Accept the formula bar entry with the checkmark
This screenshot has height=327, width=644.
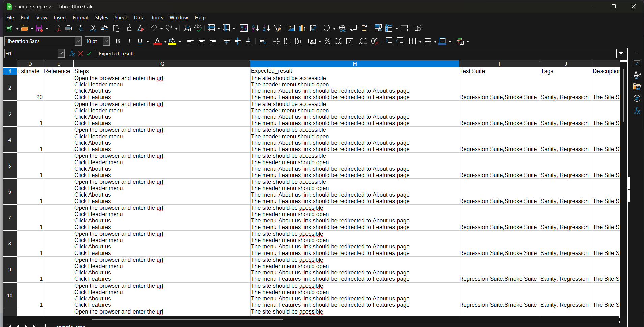tap(89, 53)
